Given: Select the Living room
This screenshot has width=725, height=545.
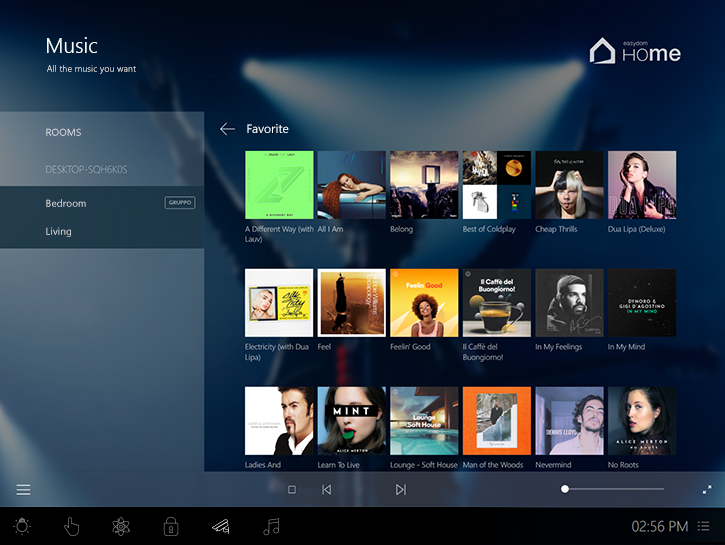Looking at the screenshot, I should [102, 232].
